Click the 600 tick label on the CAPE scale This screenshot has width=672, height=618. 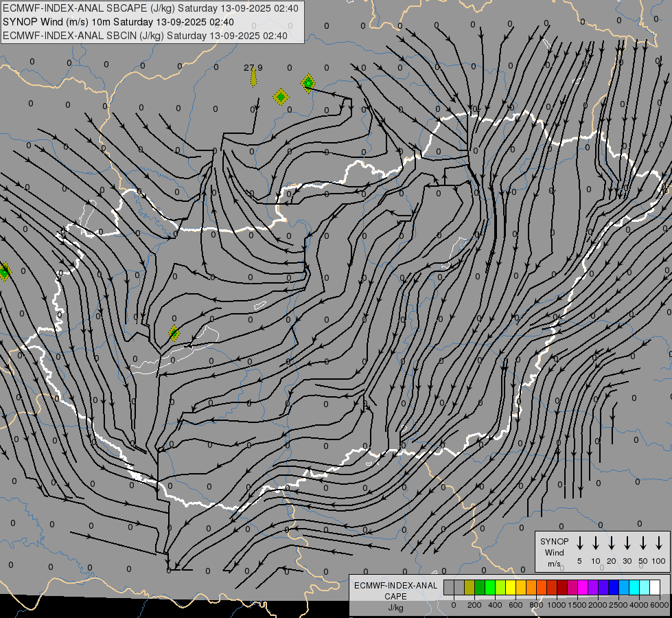pos(515,605)
